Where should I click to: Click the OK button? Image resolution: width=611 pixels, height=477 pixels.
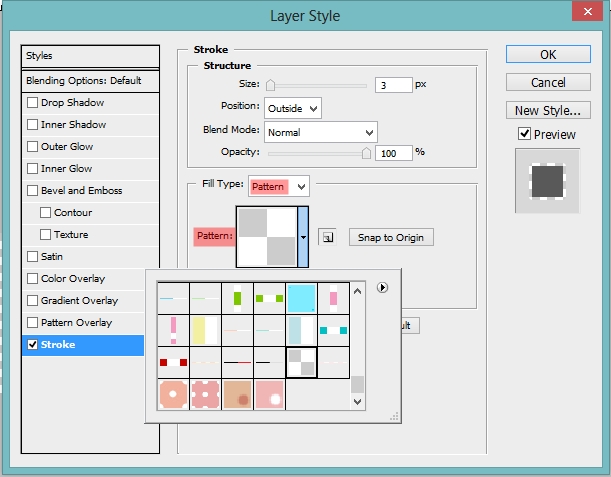548,54
